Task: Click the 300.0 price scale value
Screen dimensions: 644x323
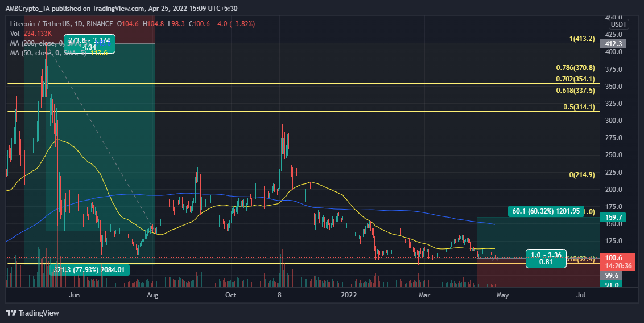Action: coord(614,121)
